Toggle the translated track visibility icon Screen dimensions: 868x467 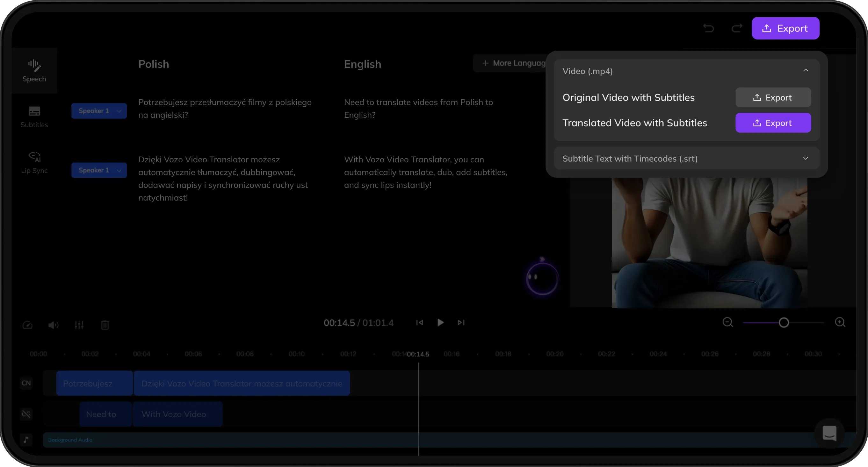26,414
